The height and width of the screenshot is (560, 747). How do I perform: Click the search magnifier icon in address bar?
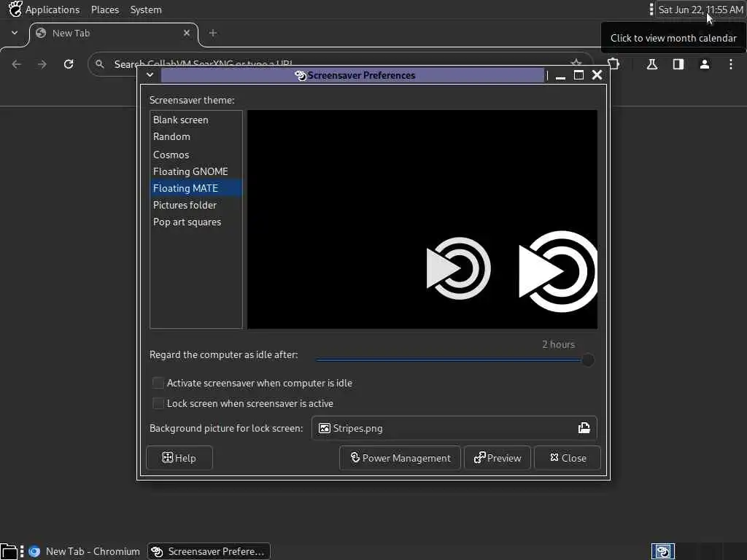click(x=99, y=63)
